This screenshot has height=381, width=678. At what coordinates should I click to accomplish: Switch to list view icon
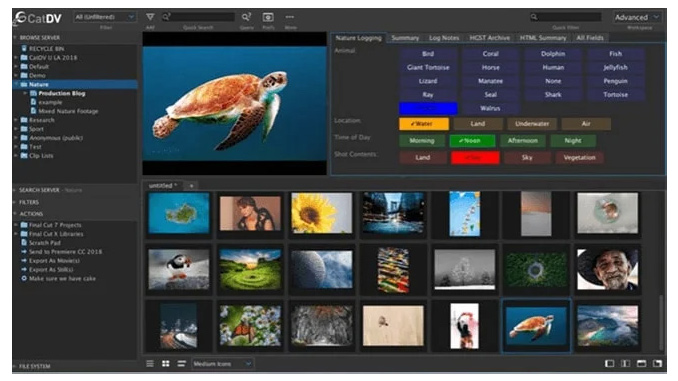[150, 364]
